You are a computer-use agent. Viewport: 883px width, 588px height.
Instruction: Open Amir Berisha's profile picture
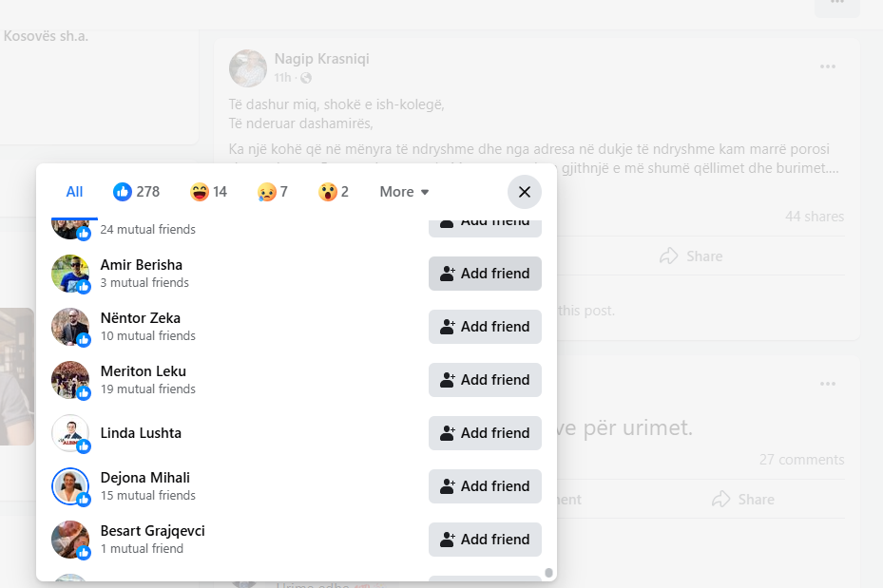[x=70, y=274]
